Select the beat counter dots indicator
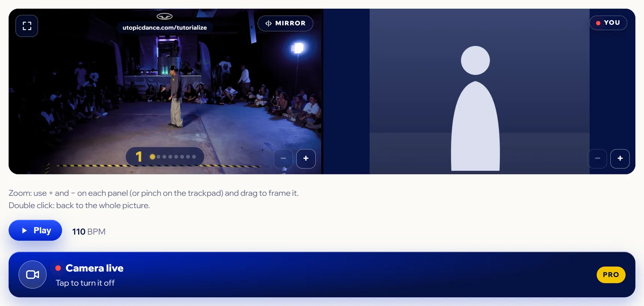The height and width of the screenshot is (306, 644). pos(165,156)
